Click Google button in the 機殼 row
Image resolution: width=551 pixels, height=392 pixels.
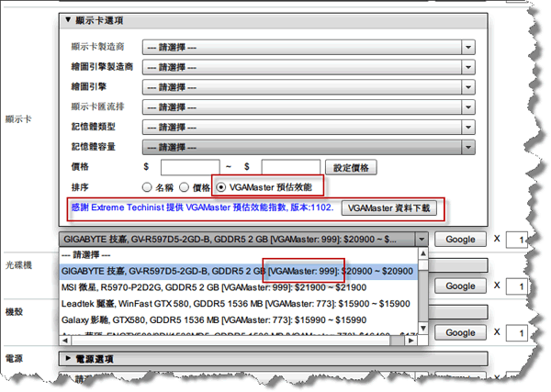point(460,332)
